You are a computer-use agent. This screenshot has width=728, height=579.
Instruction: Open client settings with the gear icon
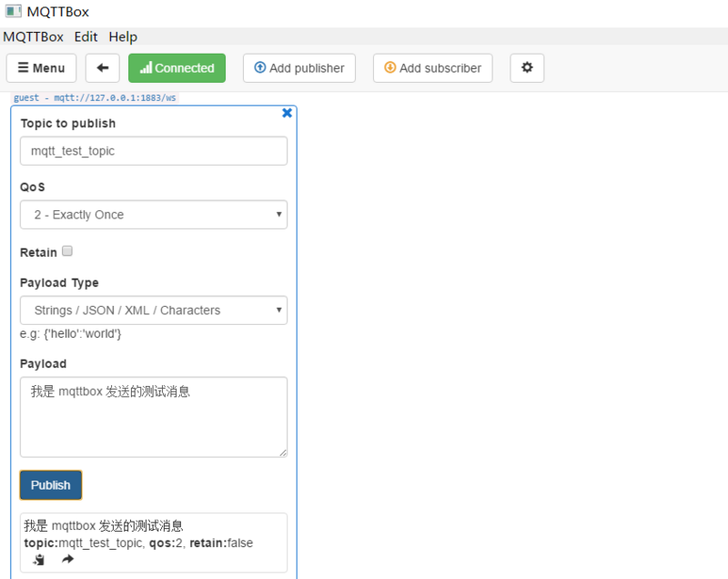[x=527, y=67]
